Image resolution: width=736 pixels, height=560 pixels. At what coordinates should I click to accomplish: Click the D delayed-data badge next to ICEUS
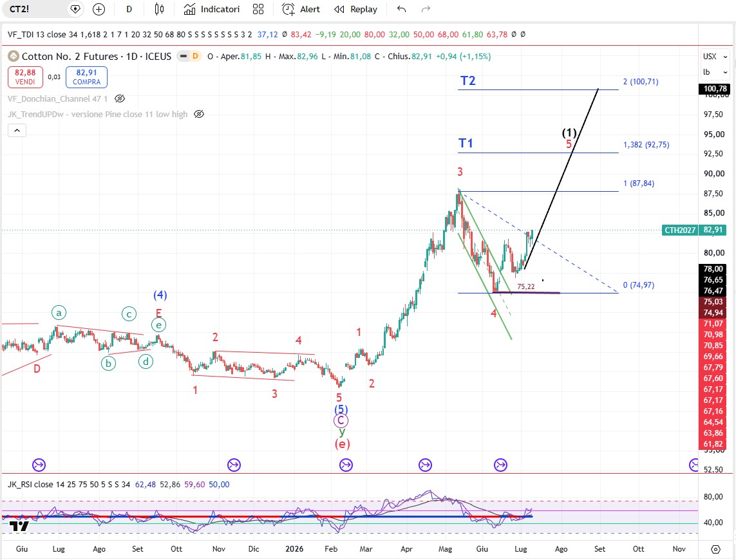195,57
